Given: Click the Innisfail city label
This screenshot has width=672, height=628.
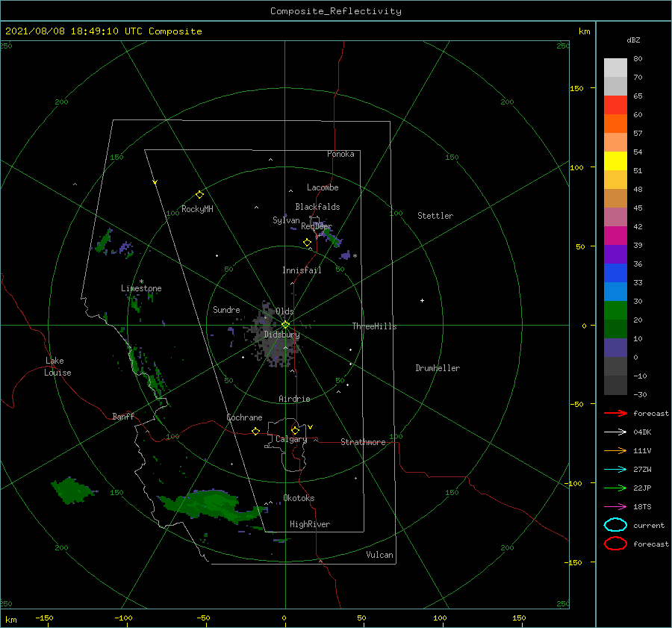Looking at the screenshot, I should (302, 270).
